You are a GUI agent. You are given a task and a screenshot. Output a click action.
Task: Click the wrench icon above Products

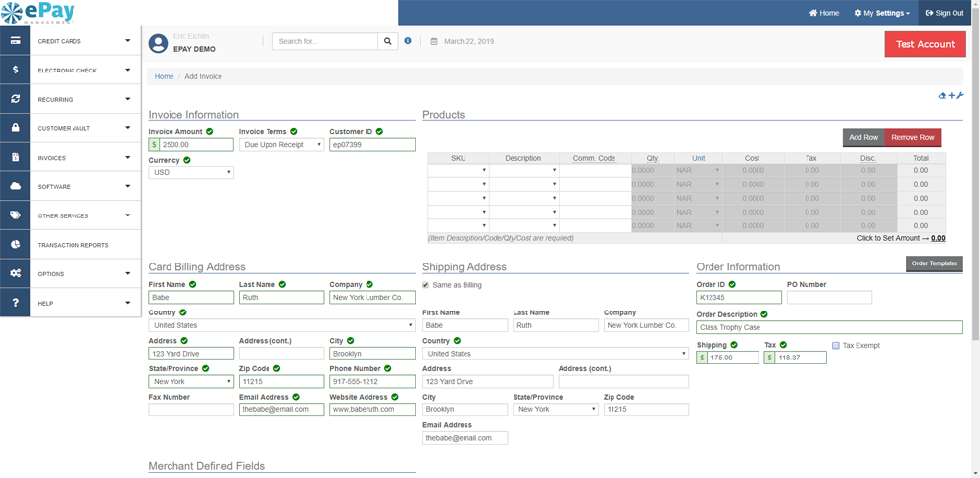click(x=960, y=96)
